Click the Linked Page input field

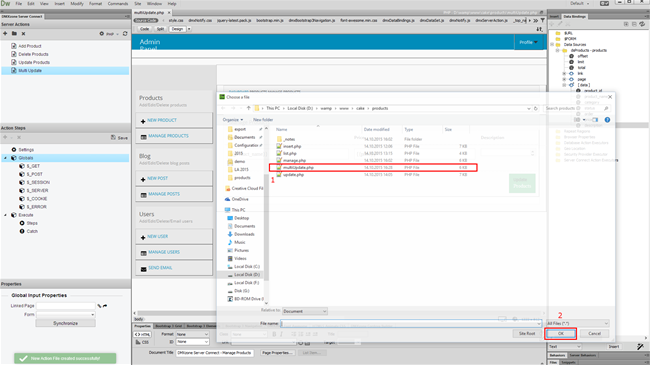coord(65,306)
